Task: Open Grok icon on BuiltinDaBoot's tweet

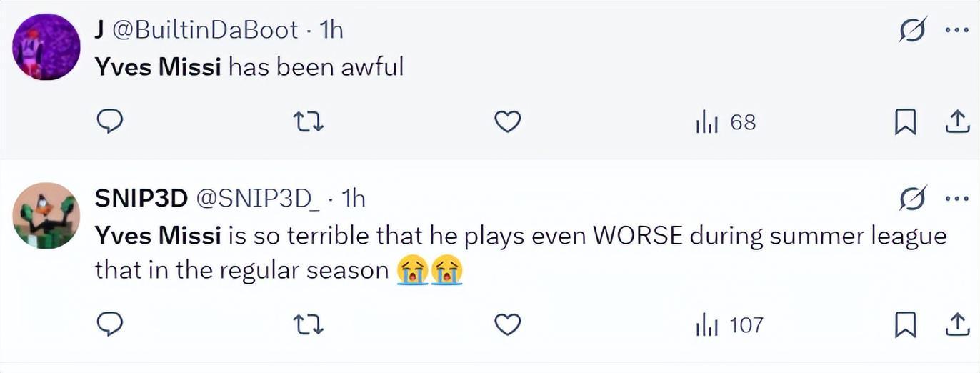Action: (913, 30)
